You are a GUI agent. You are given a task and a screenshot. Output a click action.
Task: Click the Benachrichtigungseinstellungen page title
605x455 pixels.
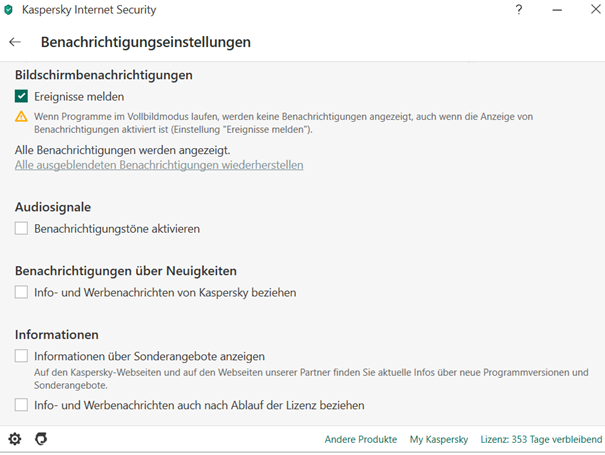[x=146, y=42]
